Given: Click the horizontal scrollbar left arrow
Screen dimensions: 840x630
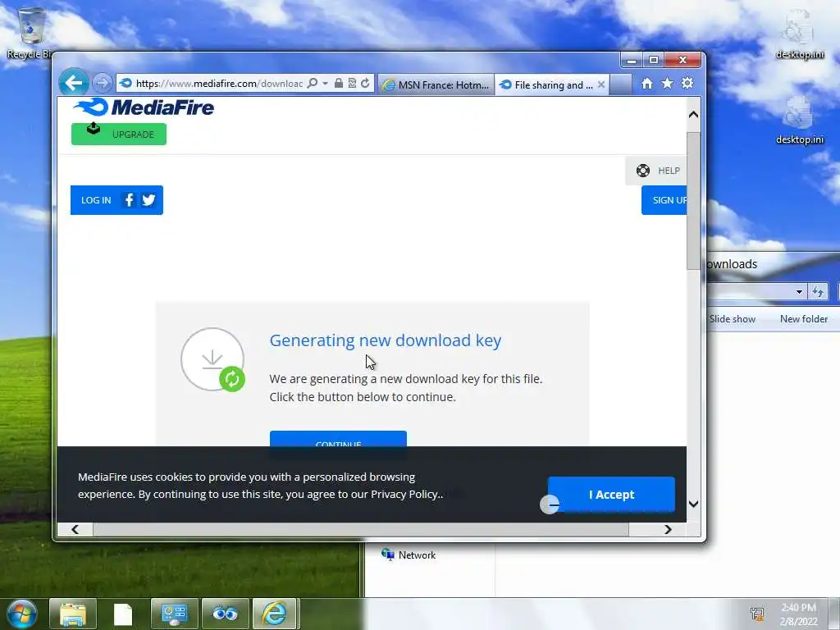Looking at the screenshot, I should (75, 529).
